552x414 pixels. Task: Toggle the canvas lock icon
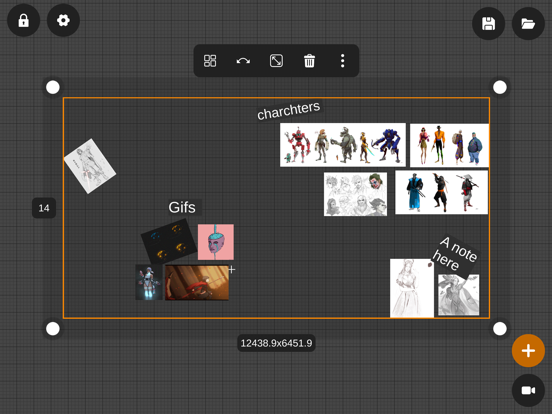point(24,20)
